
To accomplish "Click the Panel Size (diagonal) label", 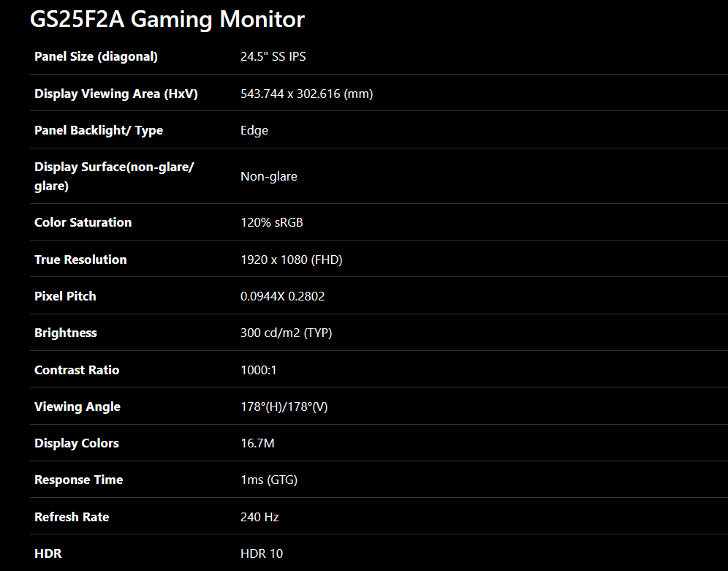I will 96,56.
